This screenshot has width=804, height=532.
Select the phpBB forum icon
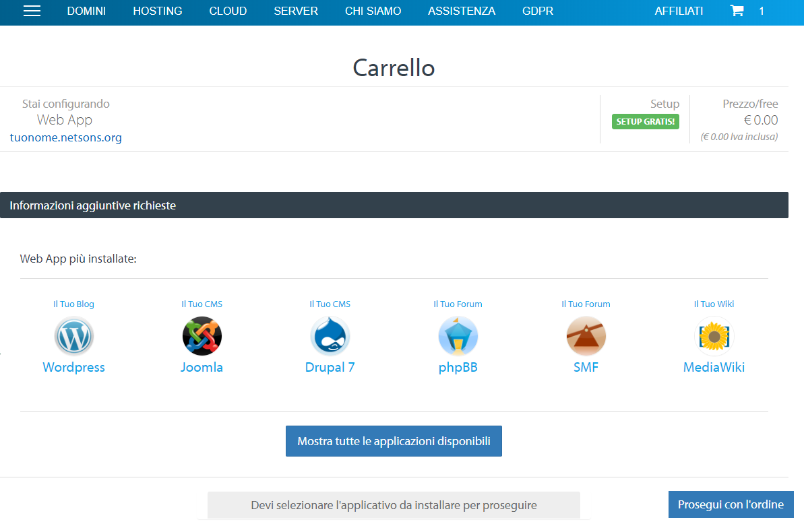click(458, 336)
